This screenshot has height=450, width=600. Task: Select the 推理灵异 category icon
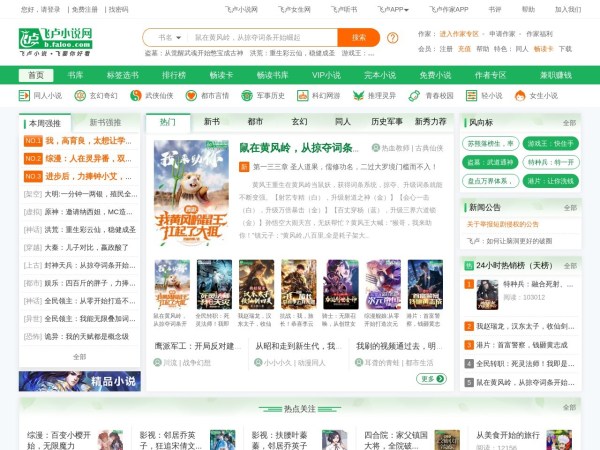tap(361, 96)
